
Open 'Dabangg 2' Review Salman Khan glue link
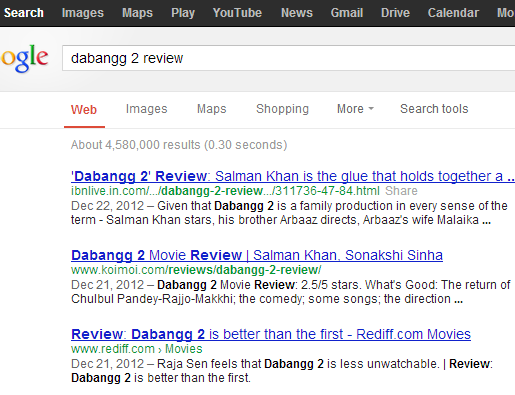[x=293, y=176]
